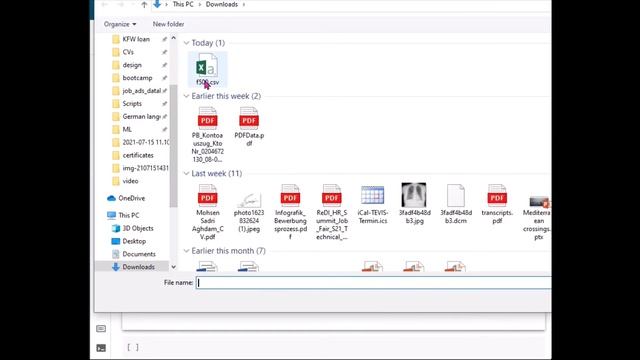The height and width of the screenshot is (360, 640).
Task: Select the iCal-TEVIS-Termin.ics calendar file icon
Action: pyautogui.click(x=372, y=195)
